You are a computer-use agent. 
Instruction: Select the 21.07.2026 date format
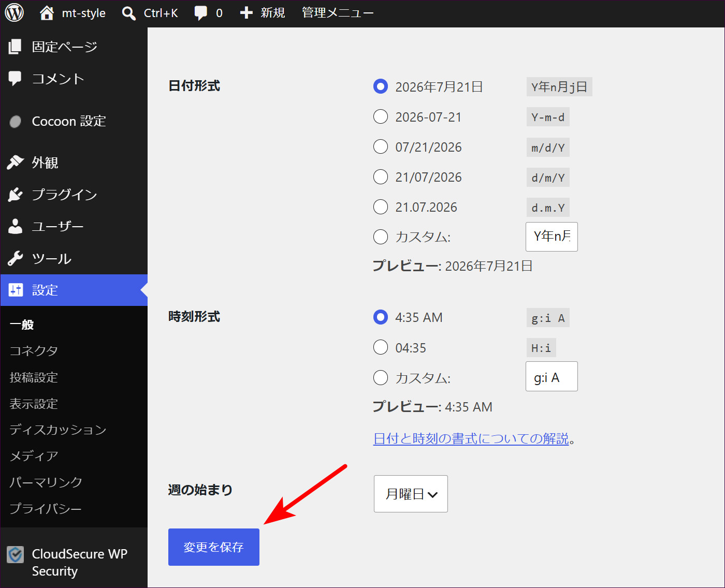click(x=381, y=207)
